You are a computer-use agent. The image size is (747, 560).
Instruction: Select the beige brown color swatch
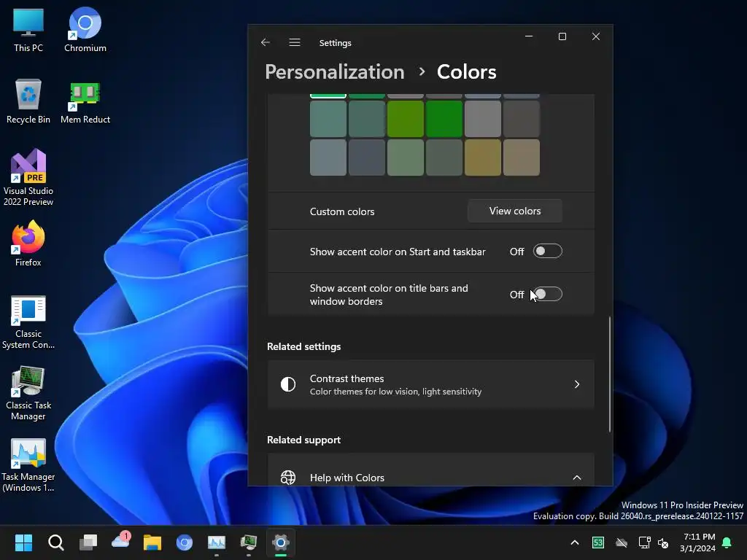click(x=521, y=157)
